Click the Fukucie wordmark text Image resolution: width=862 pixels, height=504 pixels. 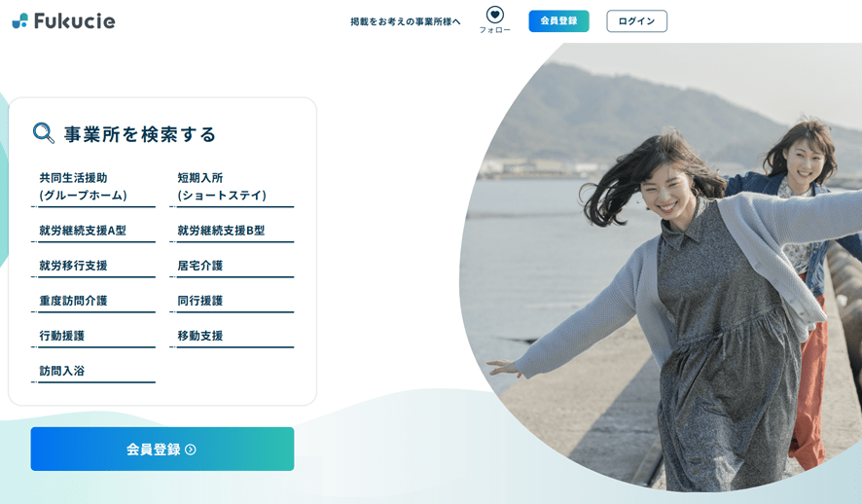[74, 20]
